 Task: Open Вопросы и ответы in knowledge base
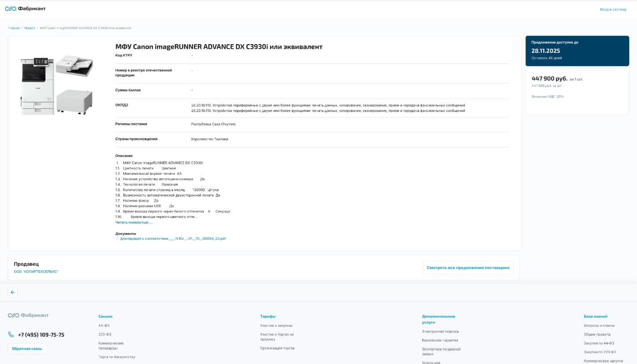599,325
